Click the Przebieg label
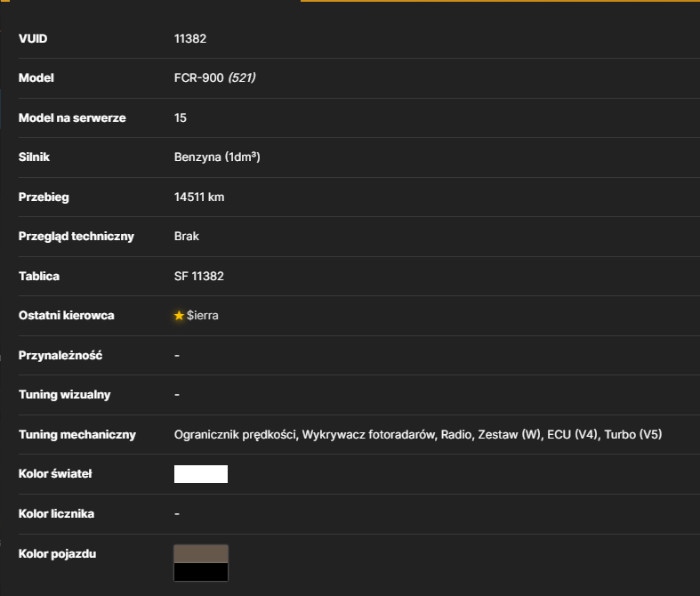The width and height of the screenshot is (700, 596). (x=44, y=197)
